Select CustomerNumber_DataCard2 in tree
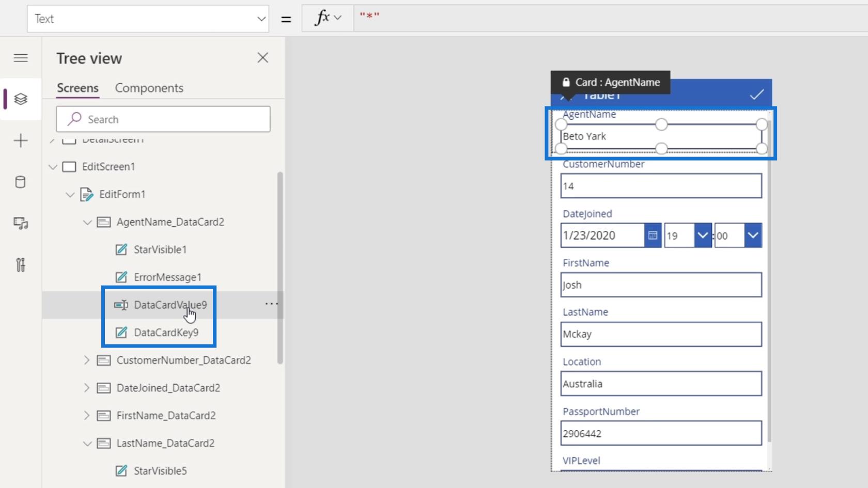Screen dimensions: 868x488 (x=183, y=360)
